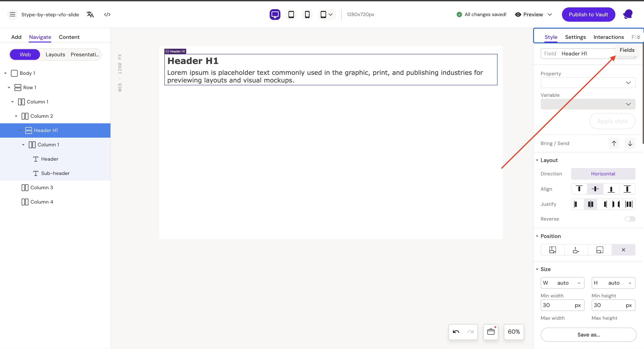Select the tablet viewport icon
This screenshot has height=349, width=644.
point(291,15)
